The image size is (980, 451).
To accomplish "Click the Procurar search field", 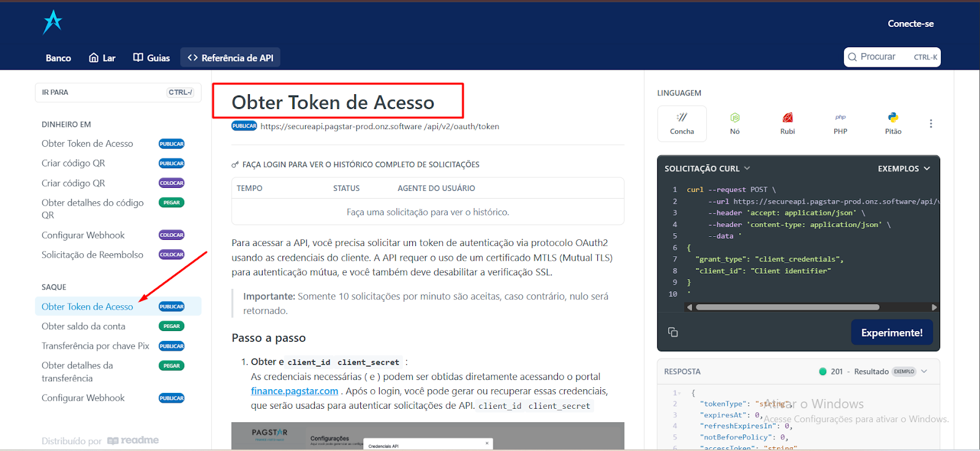I will coord(892,57).
